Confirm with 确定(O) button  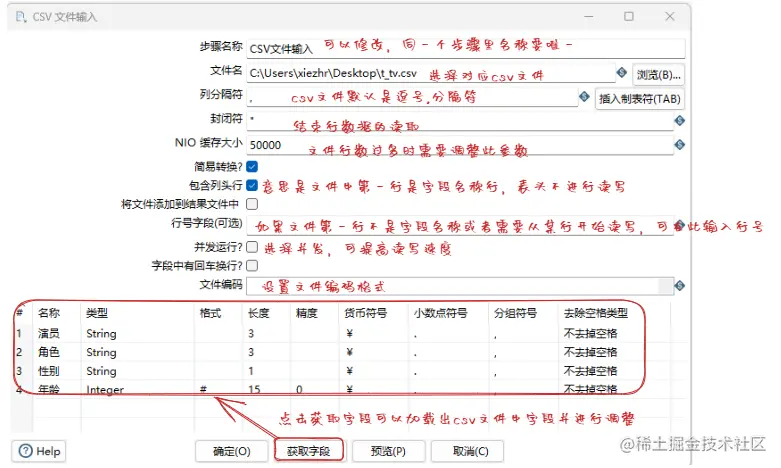point(232,451)
